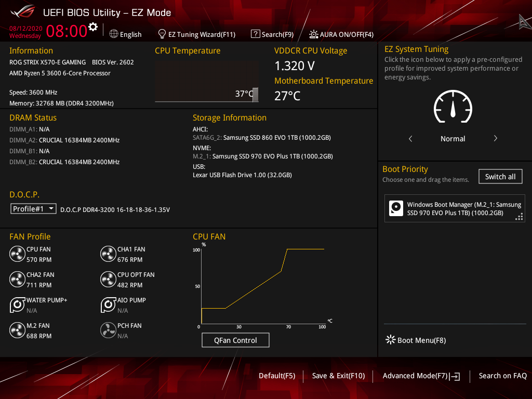Click the Switch all button
Viewport: 532px width, 399px height.
(x=500, y=177)
